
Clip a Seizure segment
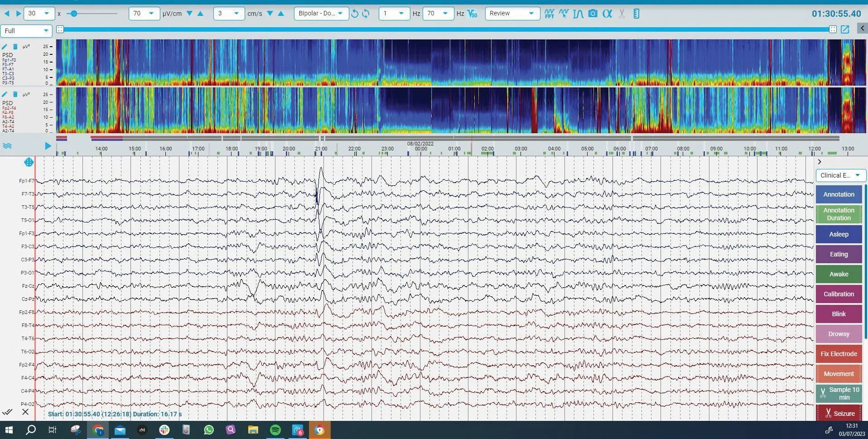coord(839,413)
